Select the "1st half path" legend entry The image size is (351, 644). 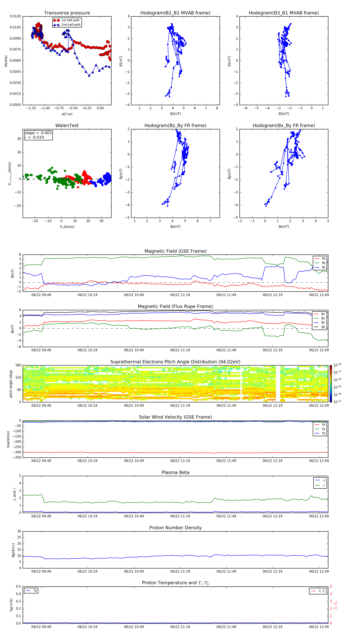[67, 20]
